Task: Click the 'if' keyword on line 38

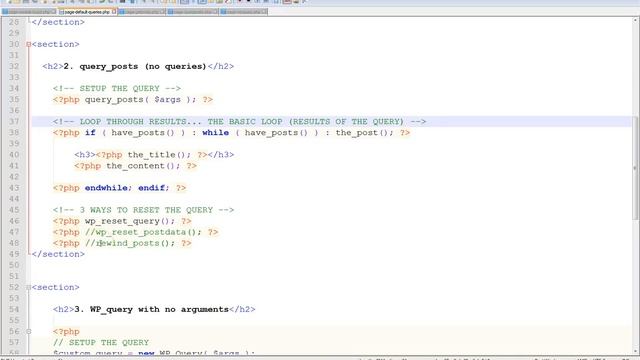Action: click(90, 133)
